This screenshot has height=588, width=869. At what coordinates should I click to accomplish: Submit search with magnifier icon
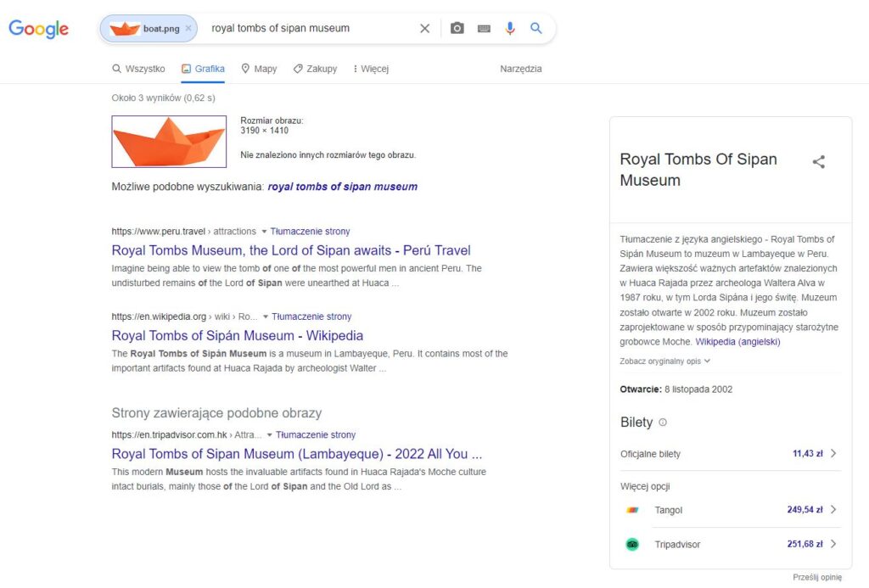(536, 28)
